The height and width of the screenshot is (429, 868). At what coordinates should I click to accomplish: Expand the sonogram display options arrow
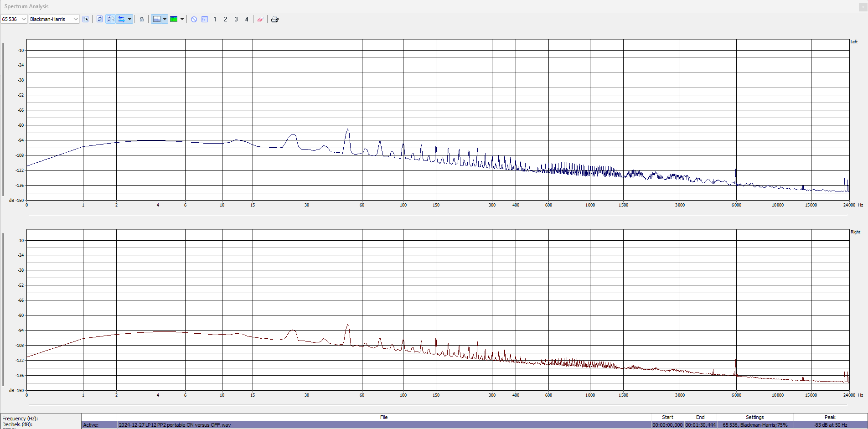182,19
